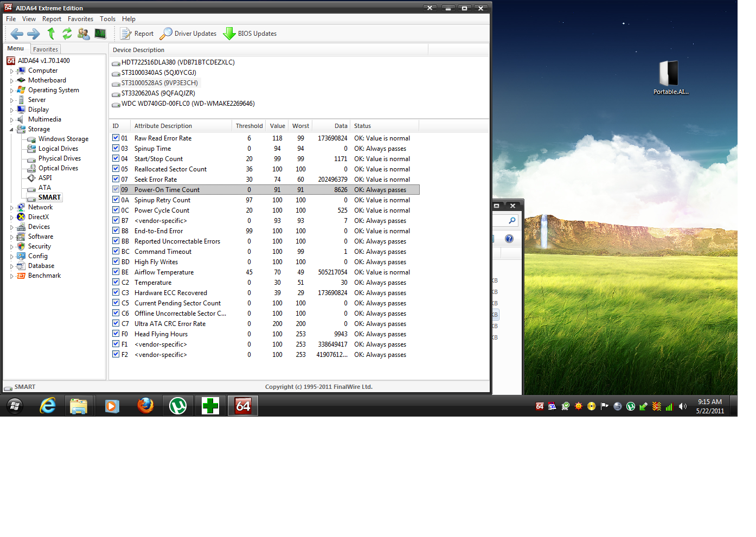Screen dimensions: 756x537
Task: Go forward with the blue right arrow
Action: coord(34,34)
